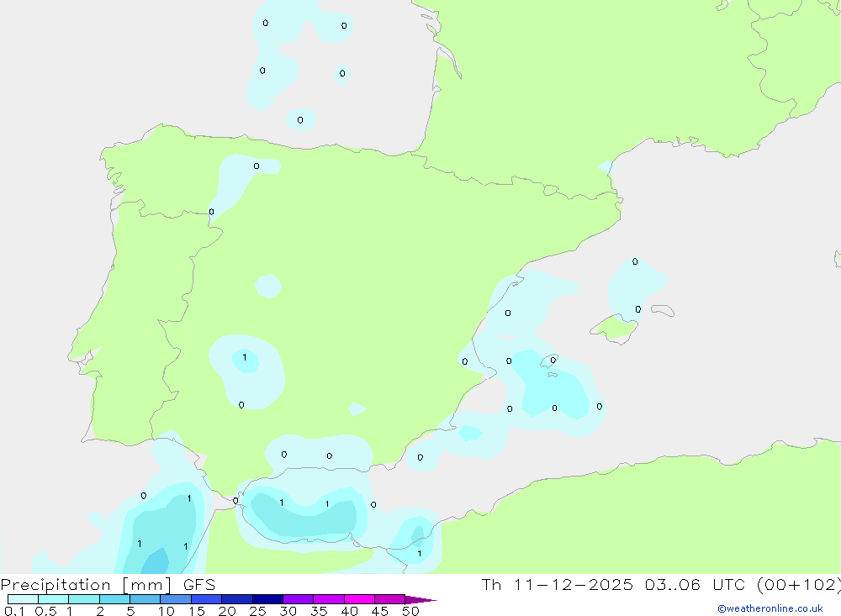Image resolution: width=841 pixels, height=616 pixels.
Task: Click the '30' legend scale label
Action: 288,611
